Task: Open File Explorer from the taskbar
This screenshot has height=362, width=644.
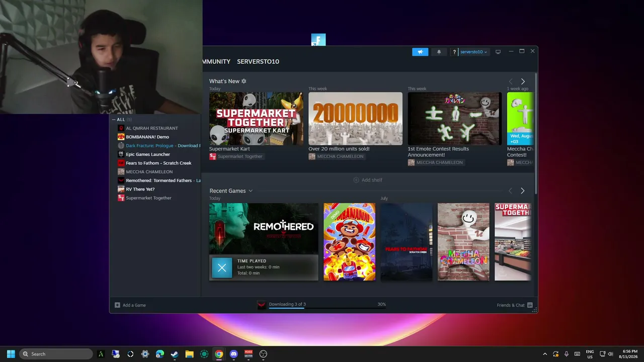Action: [189, 354]
